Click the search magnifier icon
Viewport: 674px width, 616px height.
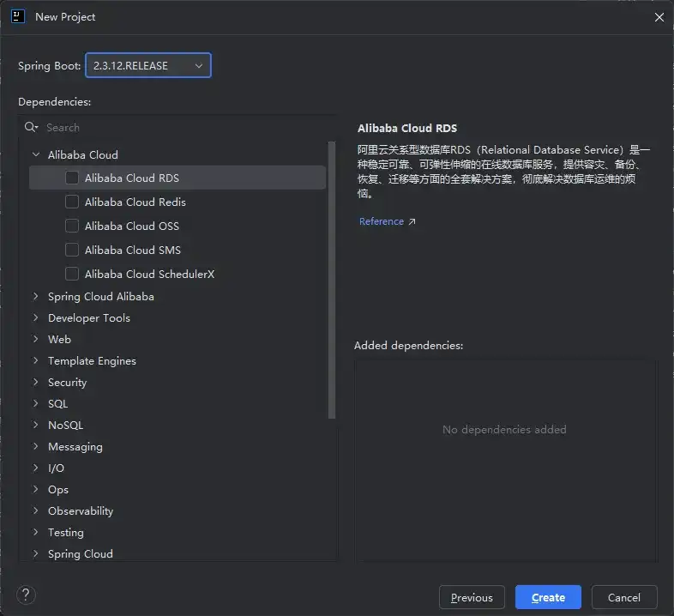tap(32, 127)
